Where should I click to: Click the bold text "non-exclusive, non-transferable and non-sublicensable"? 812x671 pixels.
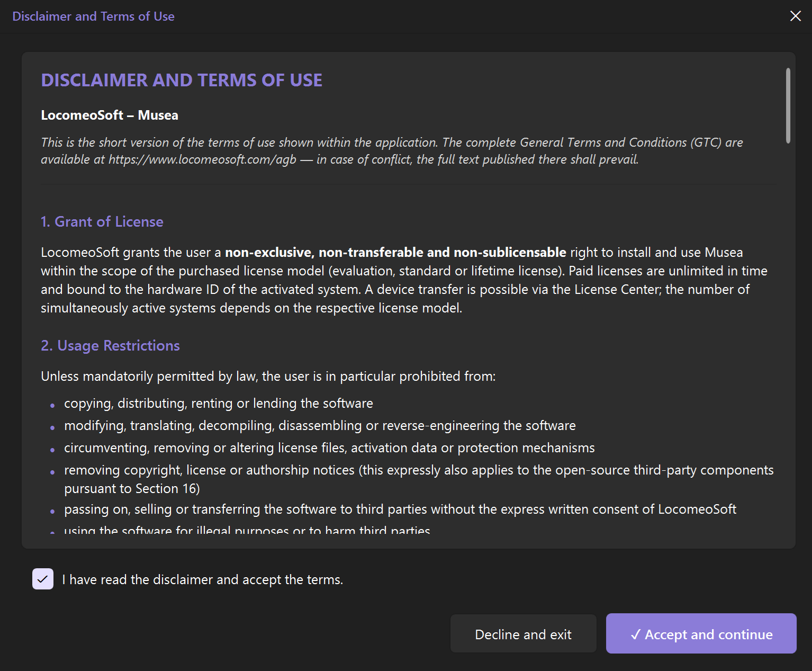395,252
